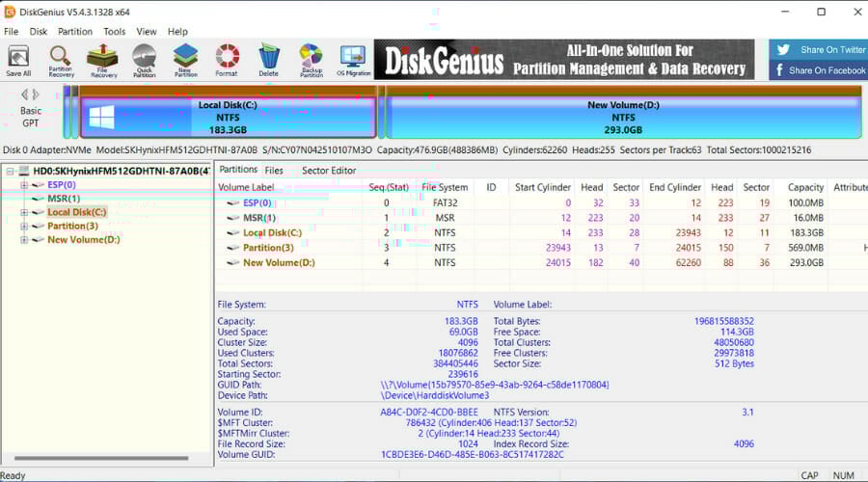Click the Local Disk(C:) block in disk map

coord(228,118)
